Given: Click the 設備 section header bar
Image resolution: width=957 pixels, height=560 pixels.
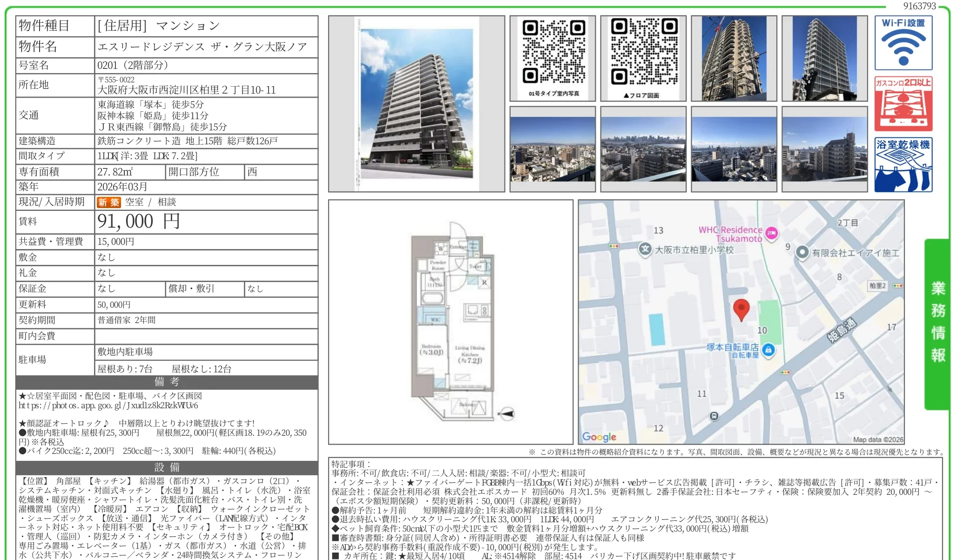Looking at the screenshot, I should (x=167, y=467).
